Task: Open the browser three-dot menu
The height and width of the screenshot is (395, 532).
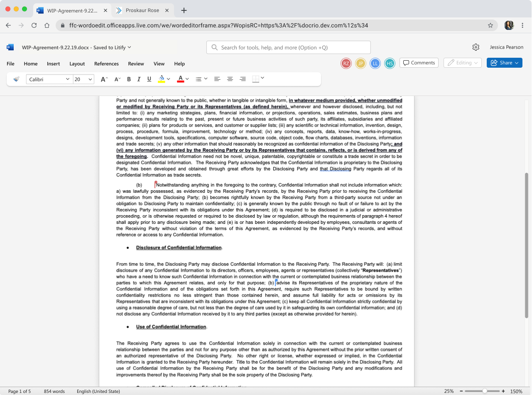Action: [x=522, y=25]
